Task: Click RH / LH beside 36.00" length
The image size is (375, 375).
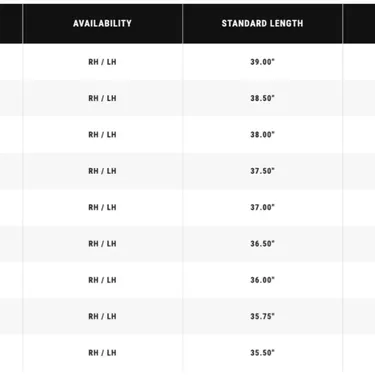Action: tap(102, 280)
